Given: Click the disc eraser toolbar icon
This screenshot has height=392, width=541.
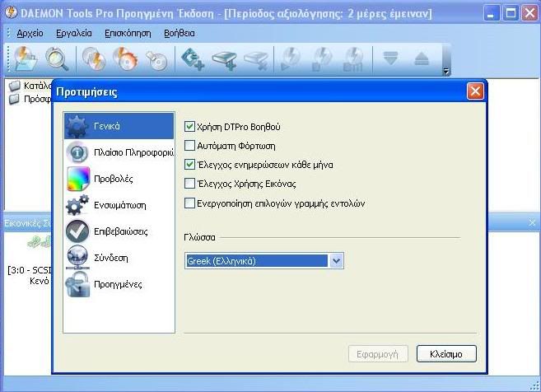Looking at the screenshot, I should 157,59.
